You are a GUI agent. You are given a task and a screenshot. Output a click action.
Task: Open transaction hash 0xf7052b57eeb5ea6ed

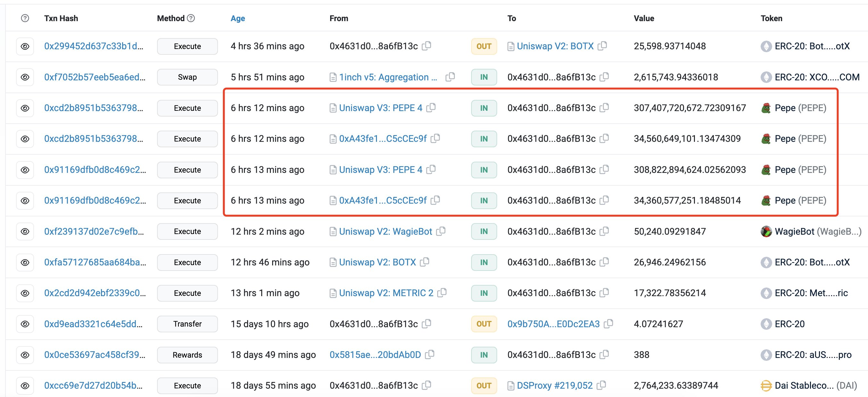(95, 77)
